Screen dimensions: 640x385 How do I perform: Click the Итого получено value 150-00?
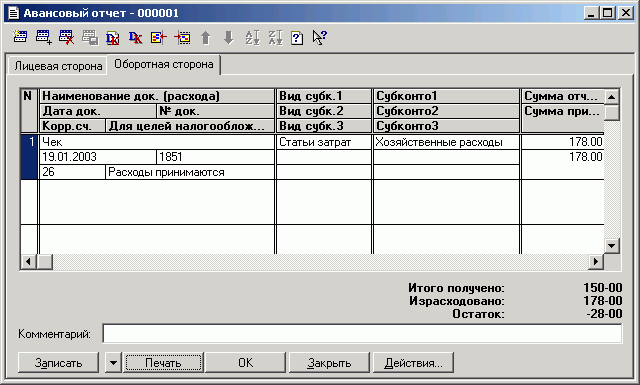(603, 288)
